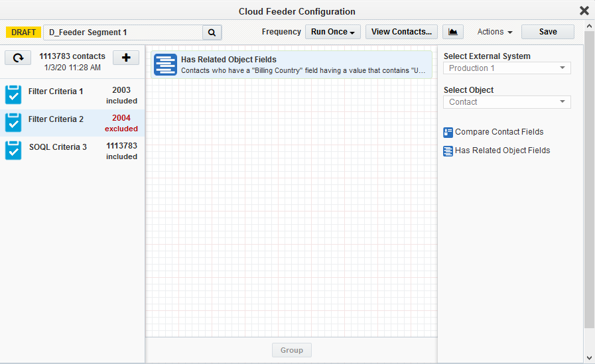
Task: Toggle the Filter Criteria 1 checkbox icon
Action: pyautogui.click(x=13, y=95)
